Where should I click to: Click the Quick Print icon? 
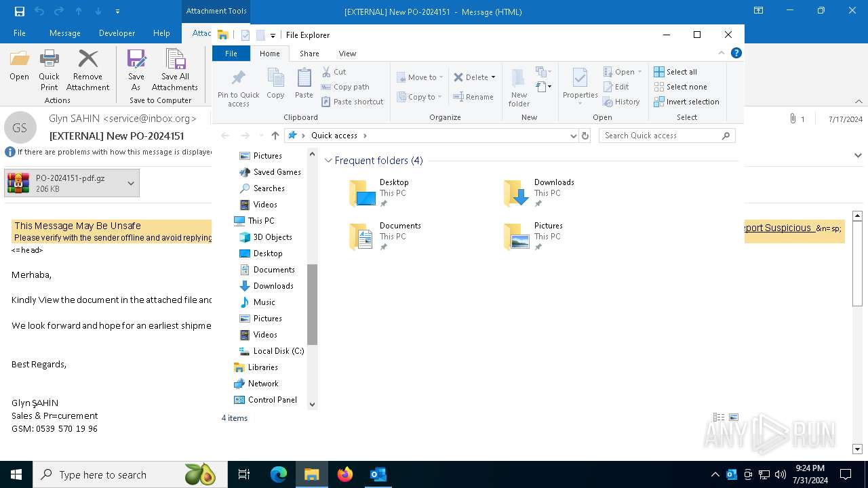coord(49,60)
